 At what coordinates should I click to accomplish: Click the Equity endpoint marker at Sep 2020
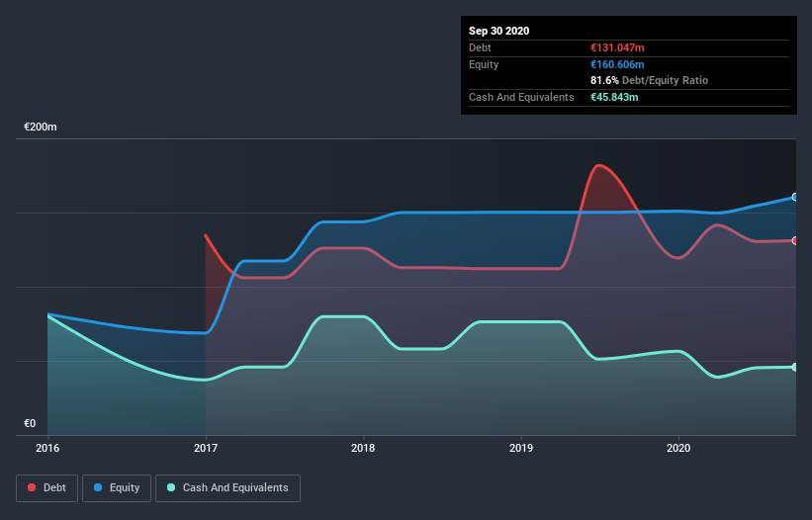point(795,197)
